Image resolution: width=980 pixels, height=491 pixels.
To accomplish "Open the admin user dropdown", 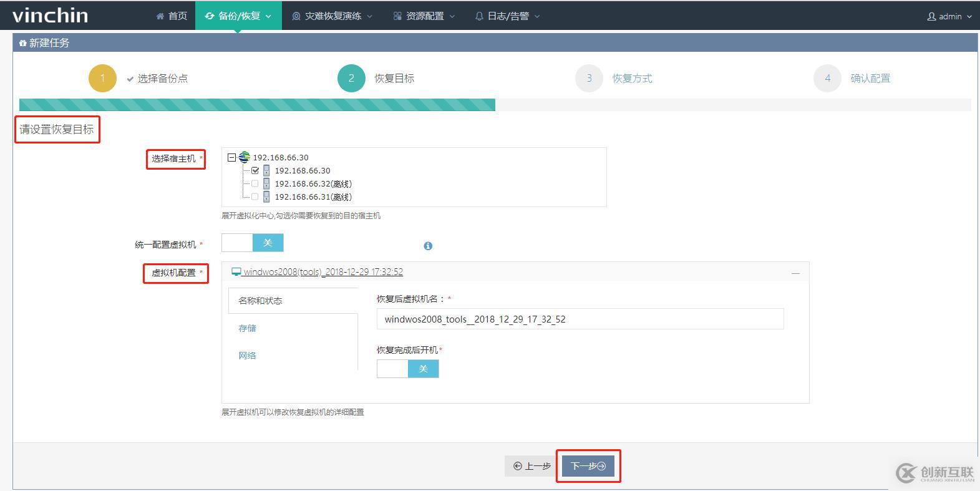I will [949, 16].
